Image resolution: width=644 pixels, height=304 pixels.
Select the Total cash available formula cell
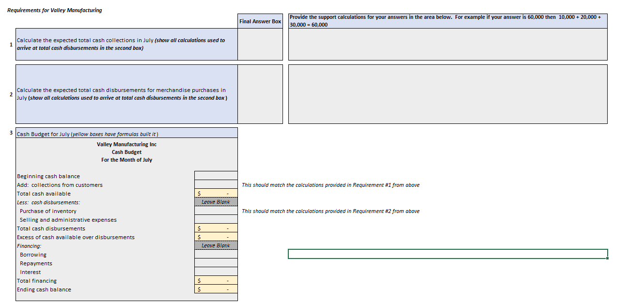[x=216, y=193]
